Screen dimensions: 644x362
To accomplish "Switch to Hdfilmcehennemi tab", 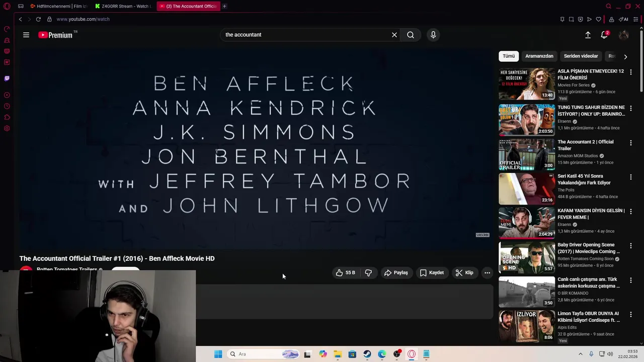I will point(58,7).
